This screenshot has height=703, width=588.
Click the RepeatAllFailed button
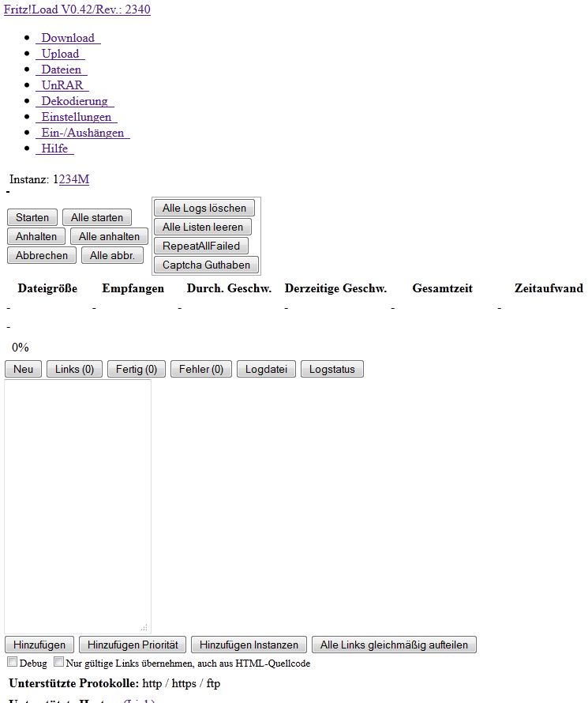pos(201,246)
